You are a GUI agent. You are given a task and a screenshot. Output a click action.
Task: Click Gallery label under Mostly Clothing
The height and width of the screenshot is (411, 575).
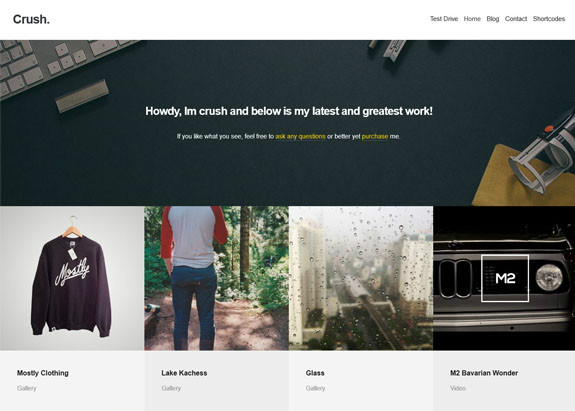(x=26, y=388)
